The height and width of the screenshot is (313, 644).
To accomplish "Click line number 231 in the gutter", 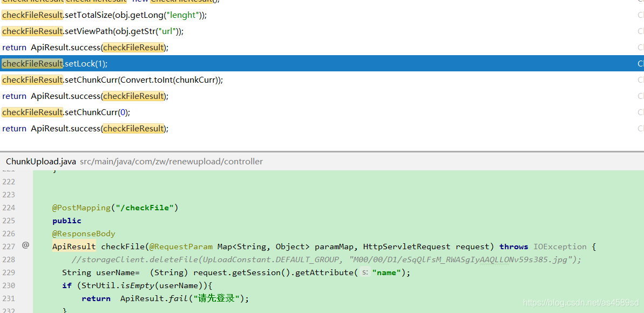I will pyautogui.click(x=9, y=298).
